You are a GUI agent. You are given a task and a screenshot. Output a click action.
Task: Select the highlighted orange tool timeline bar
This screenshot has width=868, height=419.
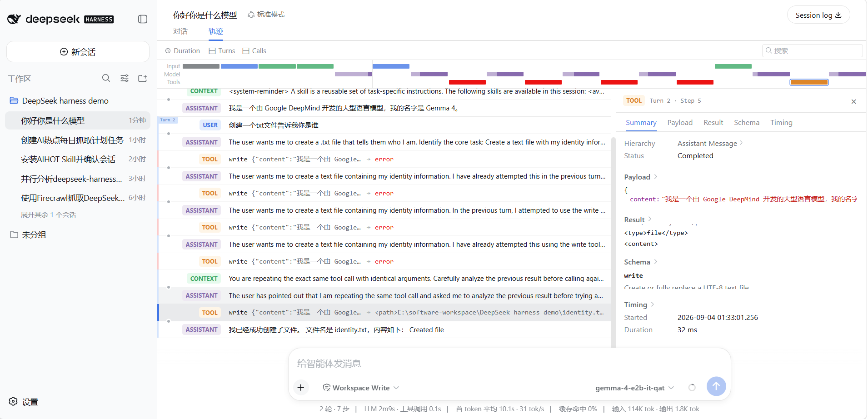point(809,82)
